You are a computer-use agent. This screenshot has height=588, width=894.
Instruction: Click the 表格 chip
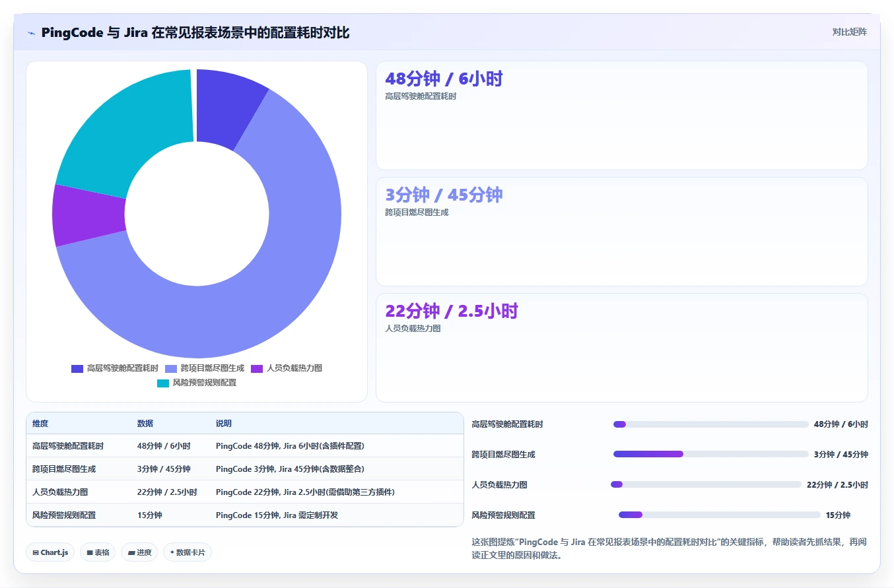click(x=98, y=552)
